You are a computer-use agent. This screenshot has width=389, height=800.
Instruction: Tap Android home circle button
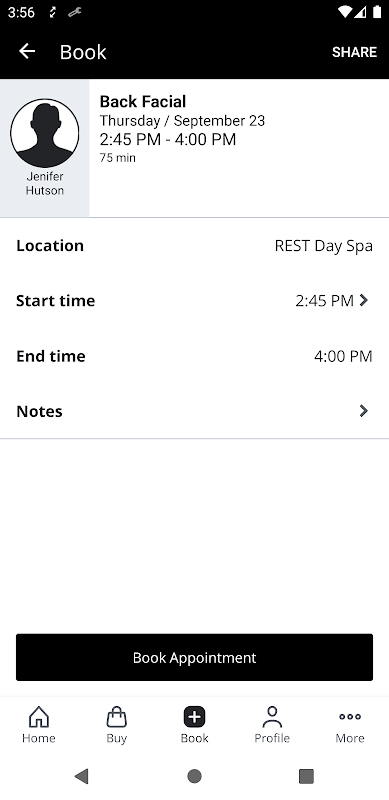click(x=194, y=776)
